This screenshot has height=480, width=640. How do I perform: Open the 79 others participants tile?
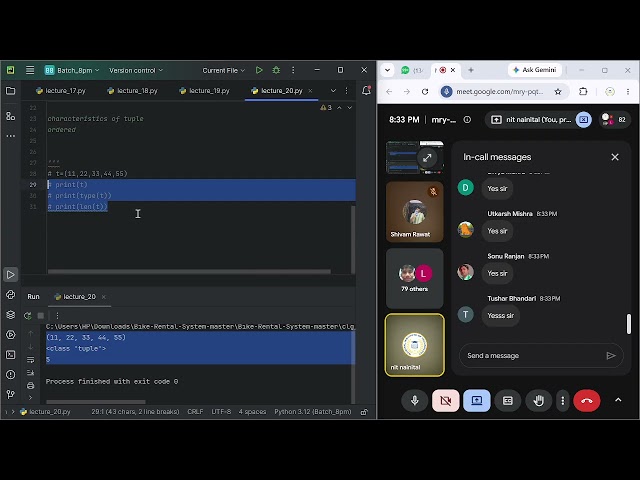(414, 278)
